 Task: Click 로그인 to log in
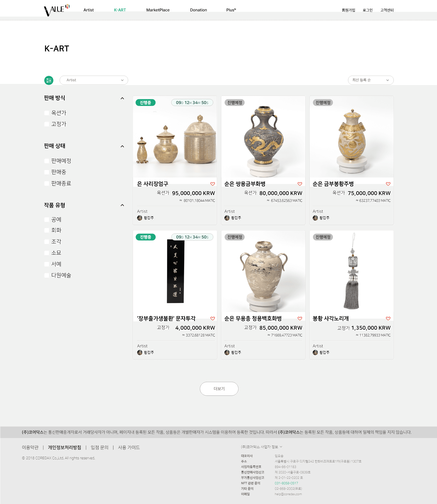click(368, 10)
